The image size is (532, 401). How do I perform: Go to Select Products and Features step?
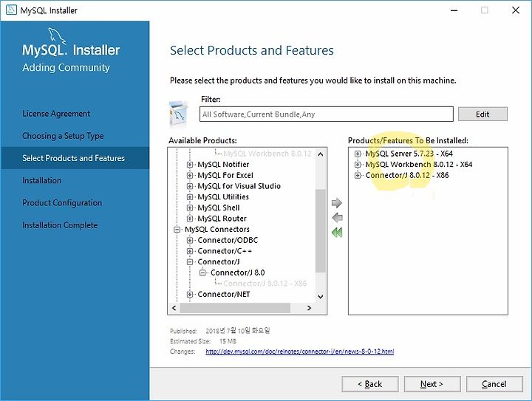coord(73,158)
